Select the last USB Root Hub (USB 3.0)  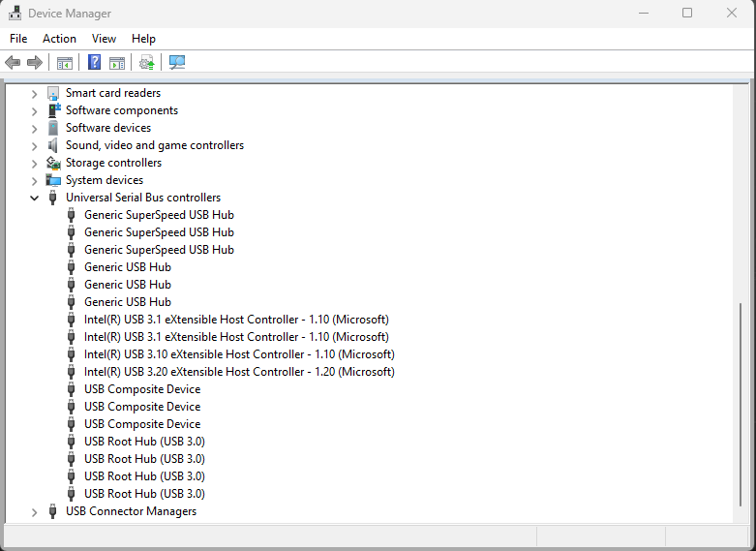click(144, 494)
